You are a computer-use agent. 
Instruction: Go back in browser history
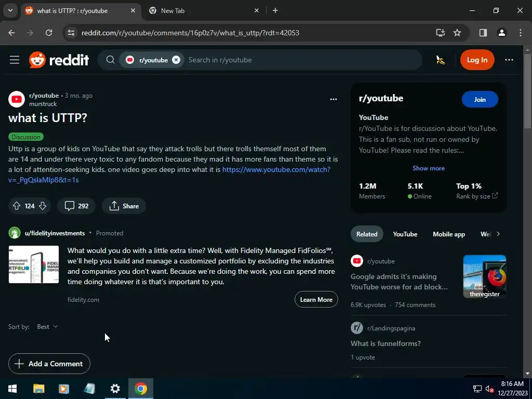tap(11, 33)
